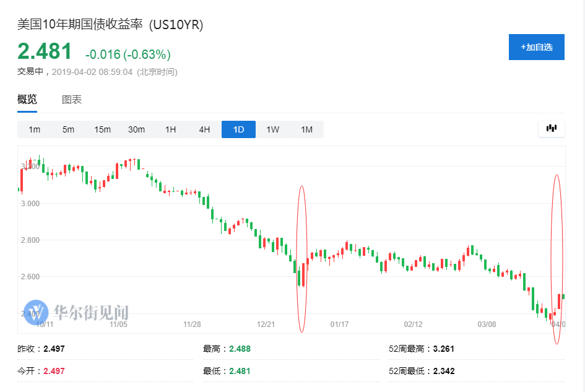
Task: Select the 1H timeframe
Action: [170, 129]
